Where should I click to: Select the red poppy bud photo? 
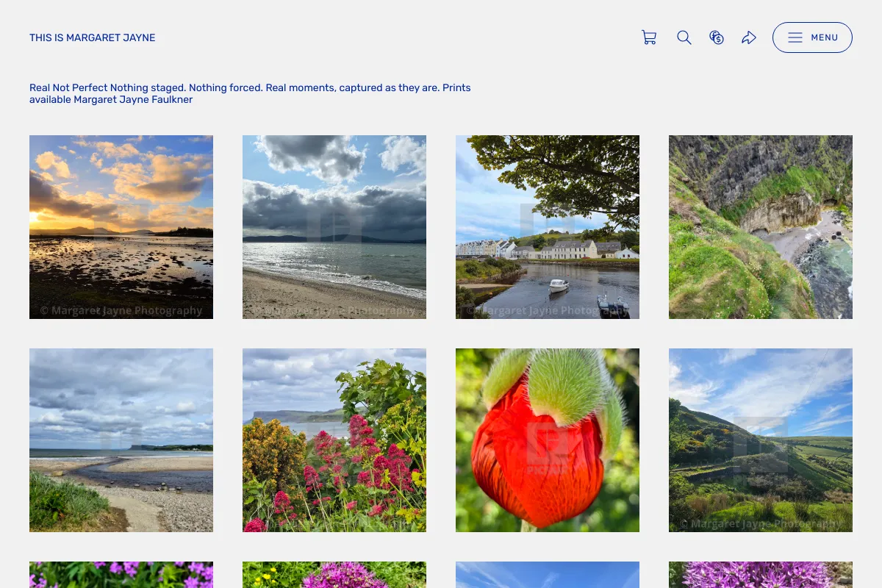click(548, 440)
